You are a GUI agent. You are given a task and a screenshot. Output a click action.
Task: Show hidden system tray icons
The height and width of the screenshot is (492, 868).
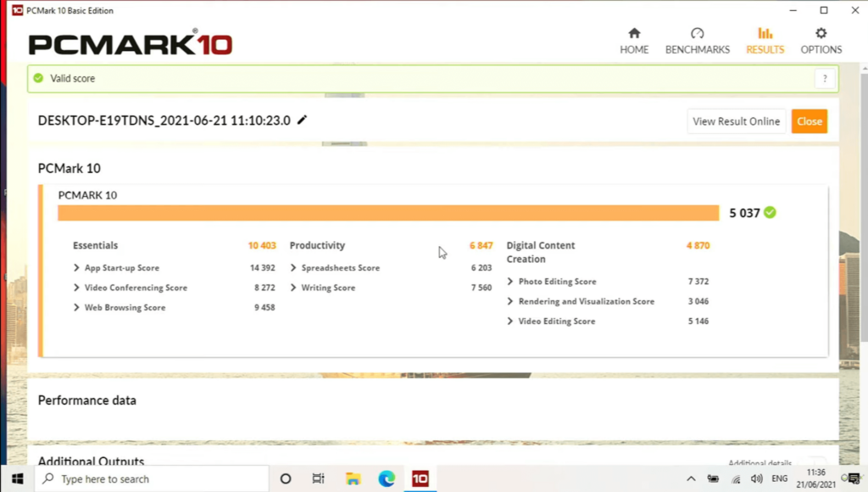point(691,478)
